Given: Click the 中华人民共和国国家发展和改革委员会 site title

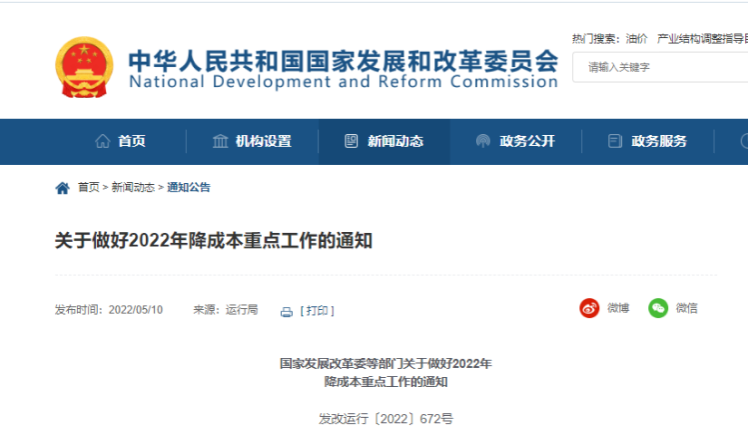Looking at the screenshot, I should pyautogui.click(x=343, y=59).
